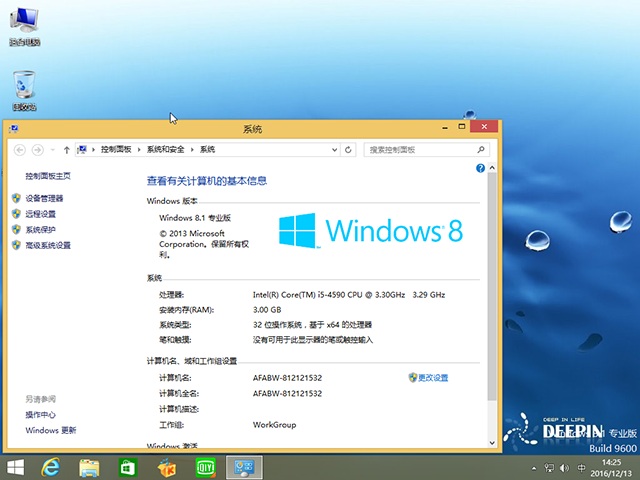Viewport: 640px width, 480px height.
Task: Refresh the control panel view
Action: click(348, 150)
